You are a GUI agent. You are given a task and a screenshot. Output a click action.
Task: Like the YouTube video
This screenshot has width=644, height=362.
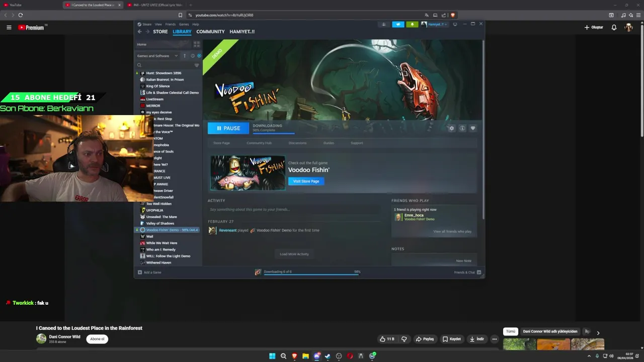tap(387, 339)
